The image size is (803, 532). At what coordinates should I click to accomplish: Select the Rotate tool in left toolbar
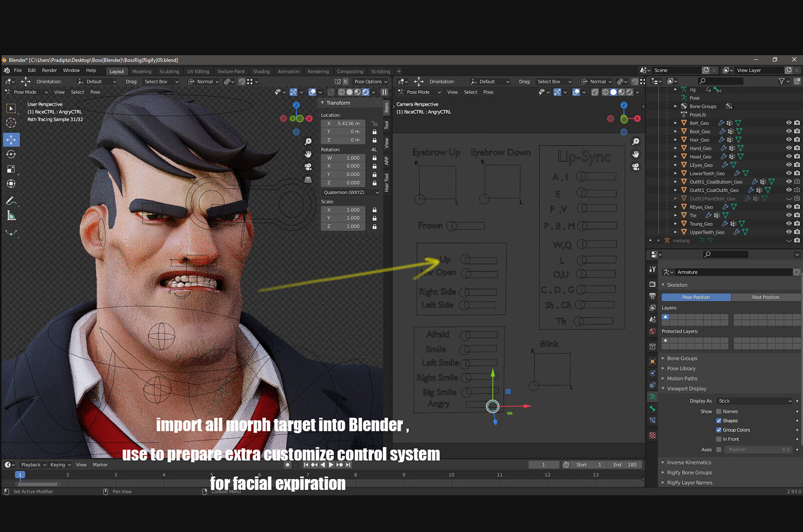click(11, 155)
